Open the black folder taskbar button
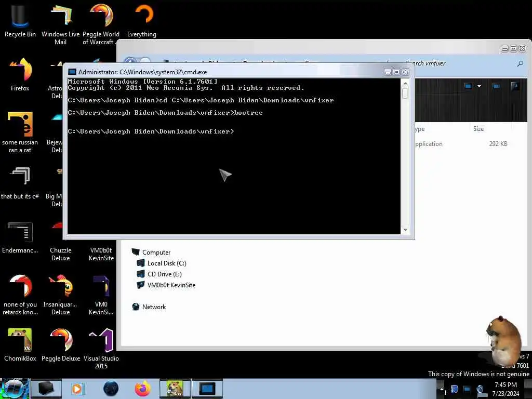 click(x=46, y=389)
